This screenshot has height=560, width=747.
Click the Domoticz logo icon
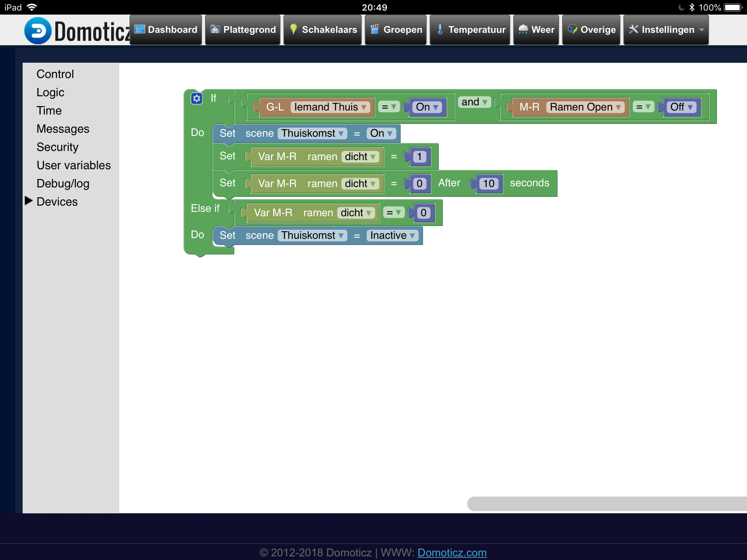(x=38, y=31)
